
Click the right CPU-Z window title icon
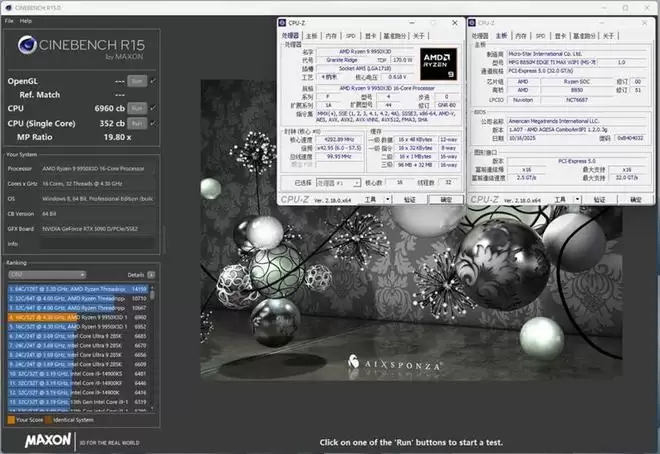[475, 20]
